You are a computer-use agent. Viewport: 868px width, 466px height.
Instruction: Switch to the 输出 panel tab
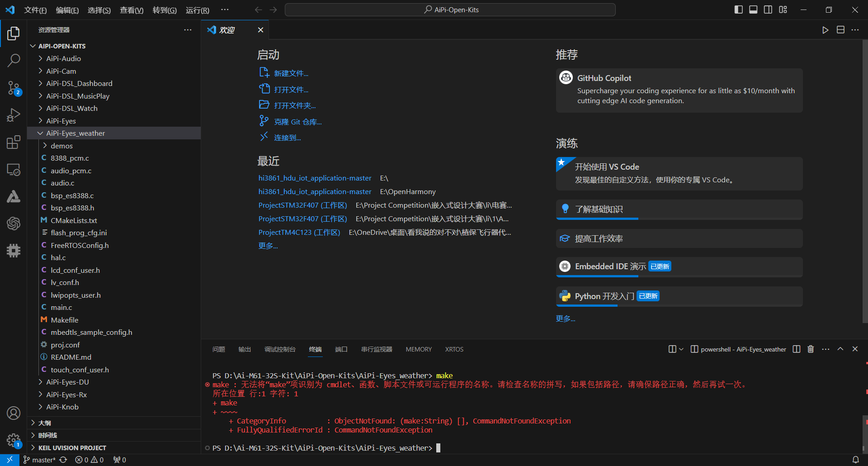pyautogui.click(x=245, y=349)
